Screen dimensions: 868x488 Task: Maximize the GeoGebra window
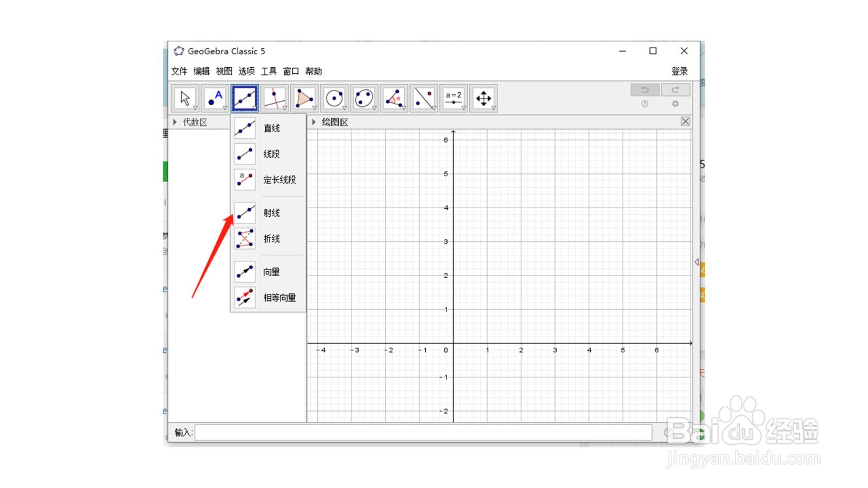653,51
